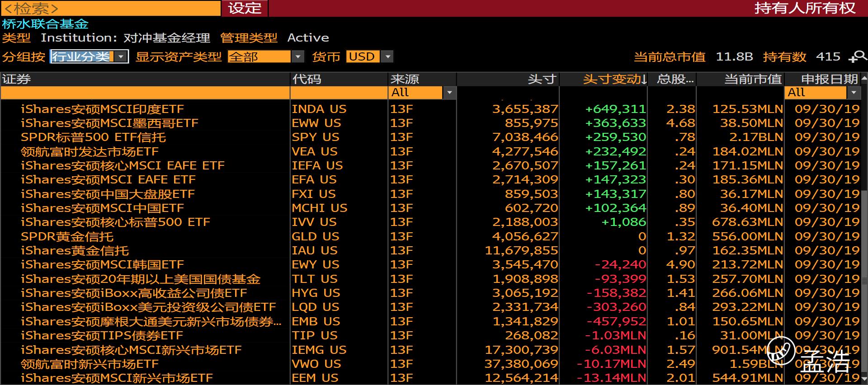This screenshot has height=385, width=868.
Task: Click the 设定 button
Action: click(x=245, y=8)
